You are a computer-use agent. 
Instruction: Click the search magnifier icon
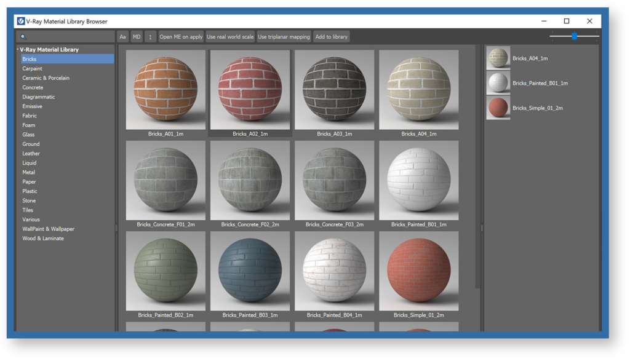coord(23,37)
